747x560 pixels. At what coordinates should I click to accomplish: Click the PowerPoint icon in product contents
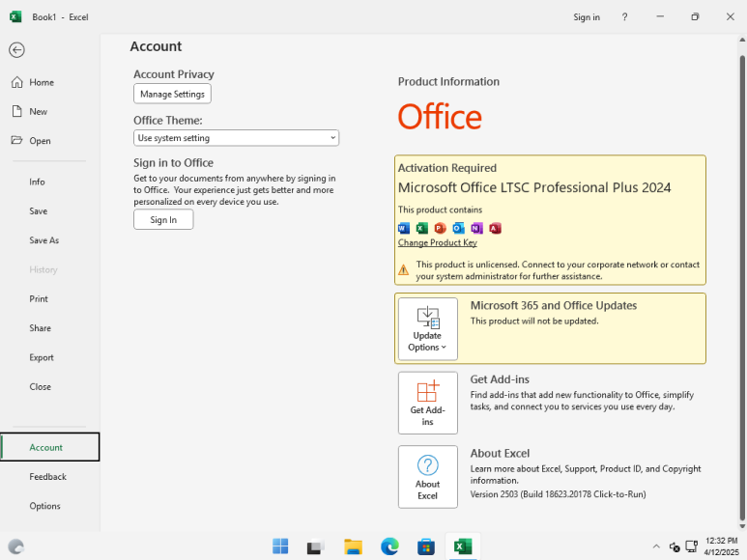tap(441, 229)
